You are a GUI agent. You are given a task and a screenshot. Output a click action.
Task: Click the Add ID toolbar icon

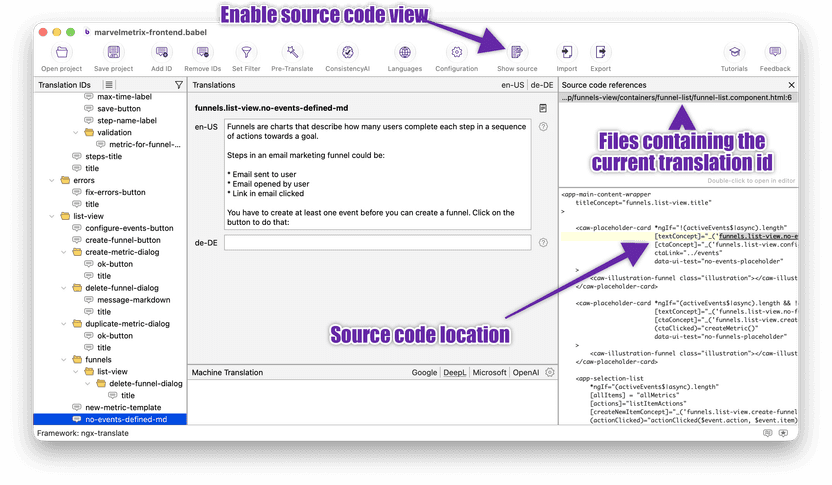[x=161, y=53]
